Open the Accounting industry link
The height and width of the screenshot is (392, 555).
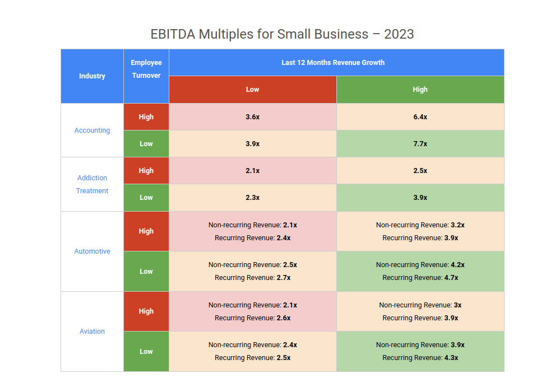click(92, 130)
